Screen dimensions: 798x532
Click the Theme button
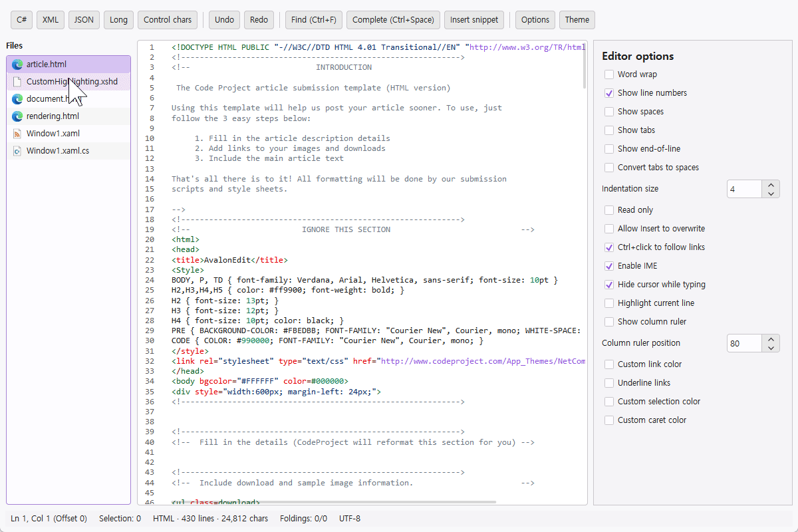click(577, 20)
